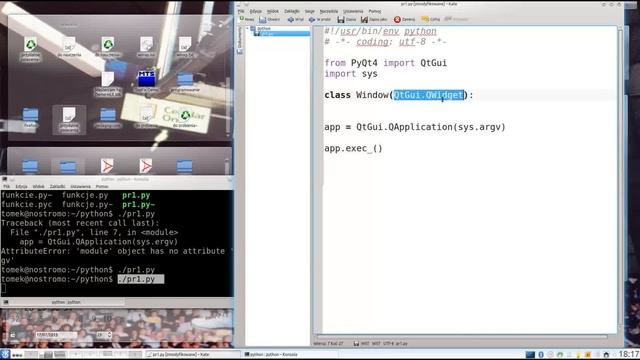The width and height of the screenshot is (640, 360).
Task: Open the Firefox folder icon on the desktop
Action: tap(30, 118)
